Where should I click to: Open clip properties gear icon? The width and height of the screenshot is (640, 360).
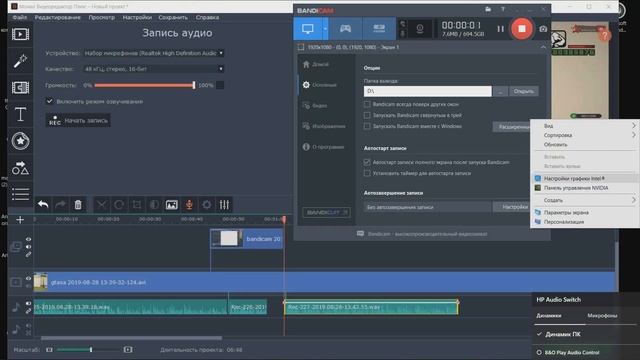(207, 204)
